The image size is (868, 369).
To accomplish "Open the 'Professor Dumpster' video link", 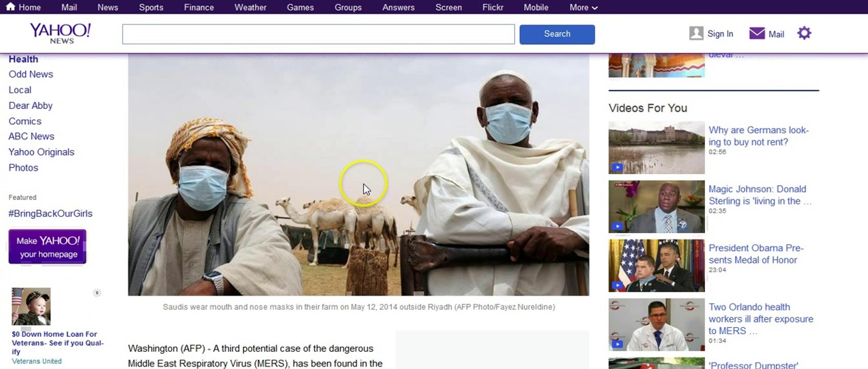I will point(753,365).
